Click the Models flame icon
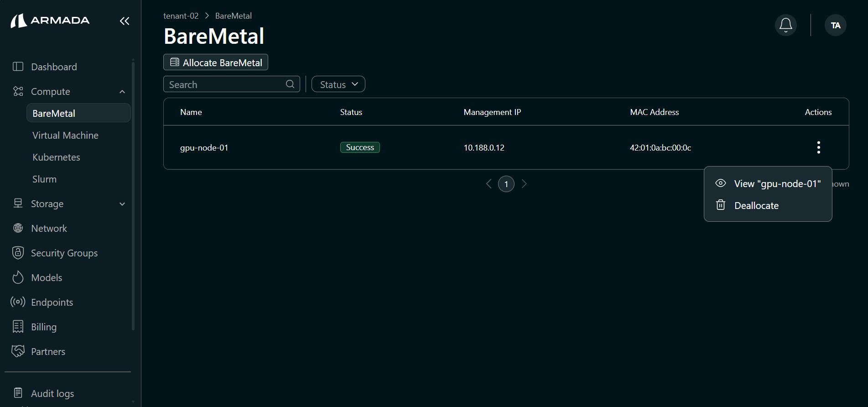Image resolution: width=868 pixels, height=407 pixels. [18, 277]
